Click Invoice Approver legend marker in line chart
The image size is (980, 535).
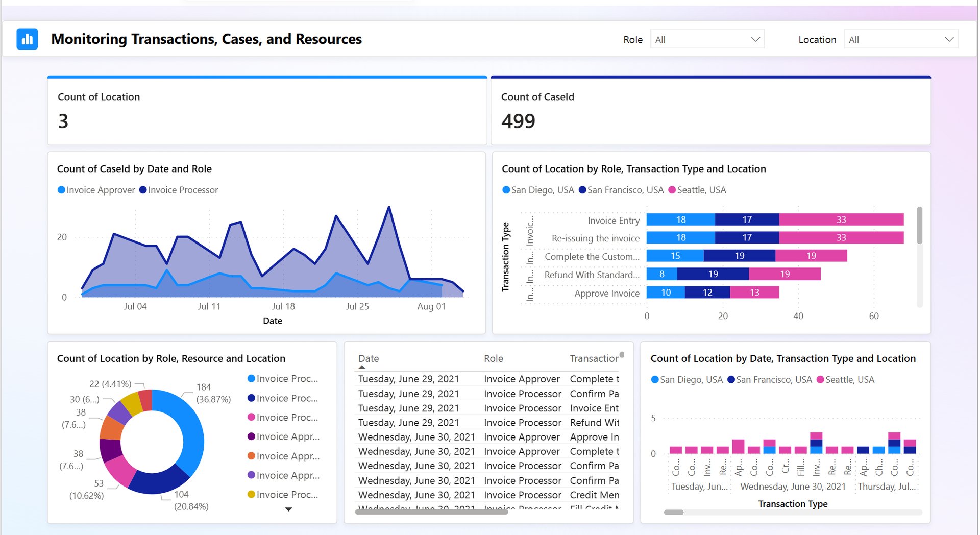coord(62,190)
